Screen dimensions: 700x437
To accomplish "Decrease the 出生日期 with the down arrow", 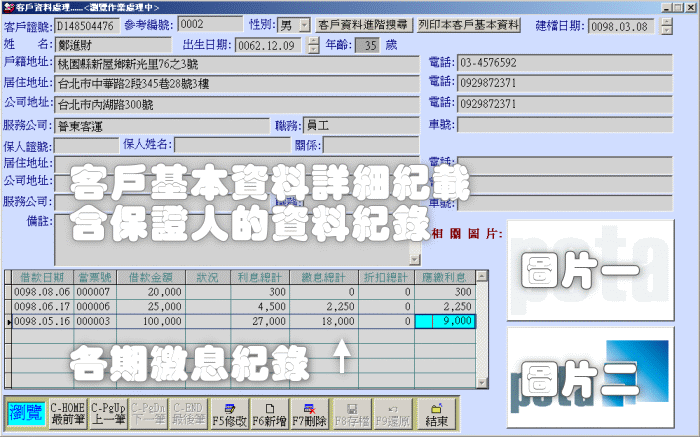I will tap(314, 50).
